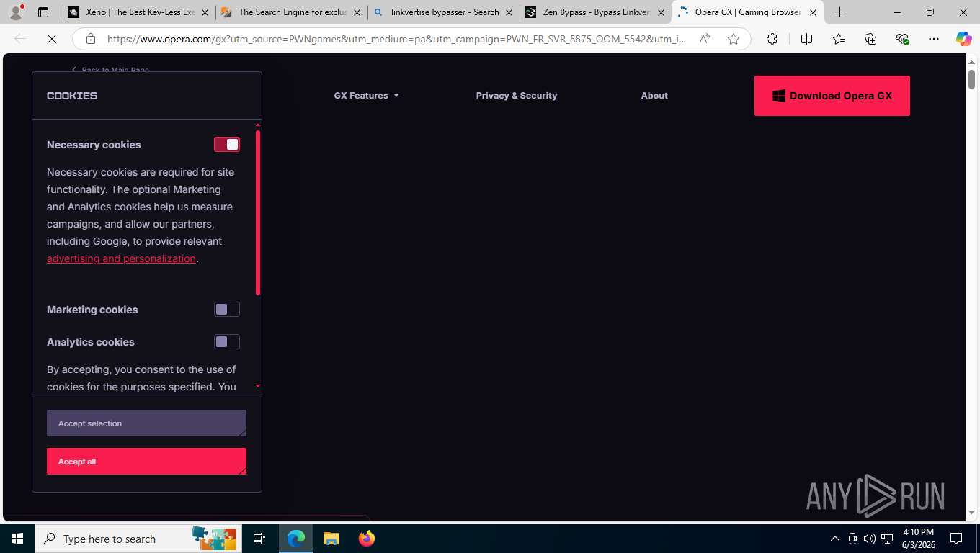This screenshot has width=980, height=553.
Task: Open network status tray icon
Action: click(x=887, y=539)
